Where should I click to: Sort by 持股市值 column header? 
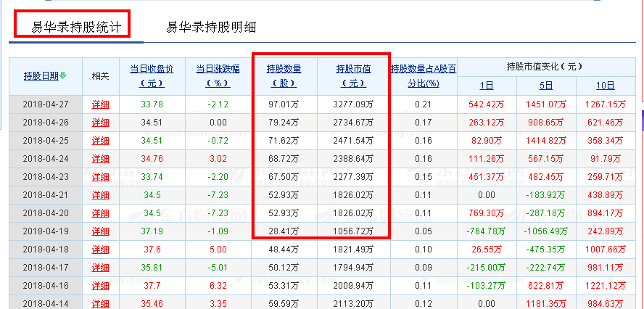point(354,76)
